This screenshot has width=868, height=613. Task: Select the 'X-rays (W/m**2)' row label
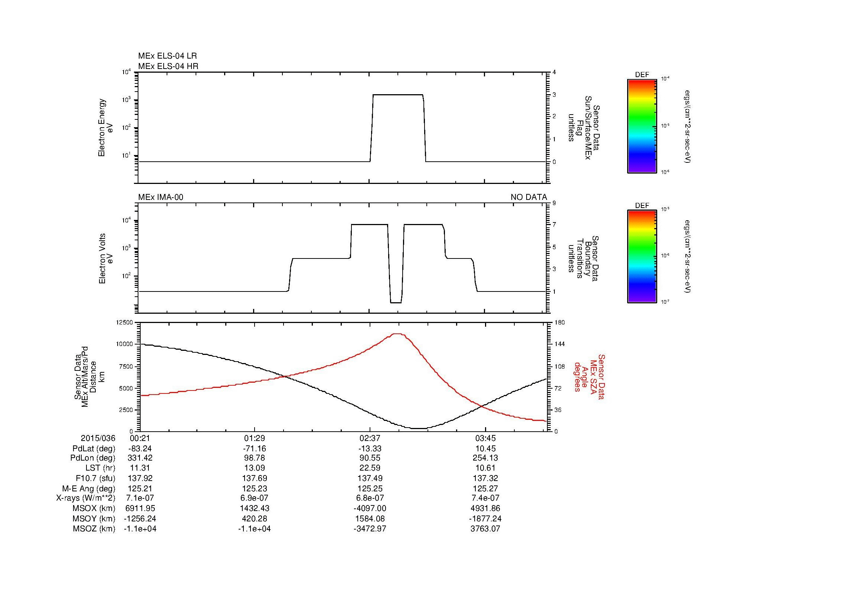point(85,498)
